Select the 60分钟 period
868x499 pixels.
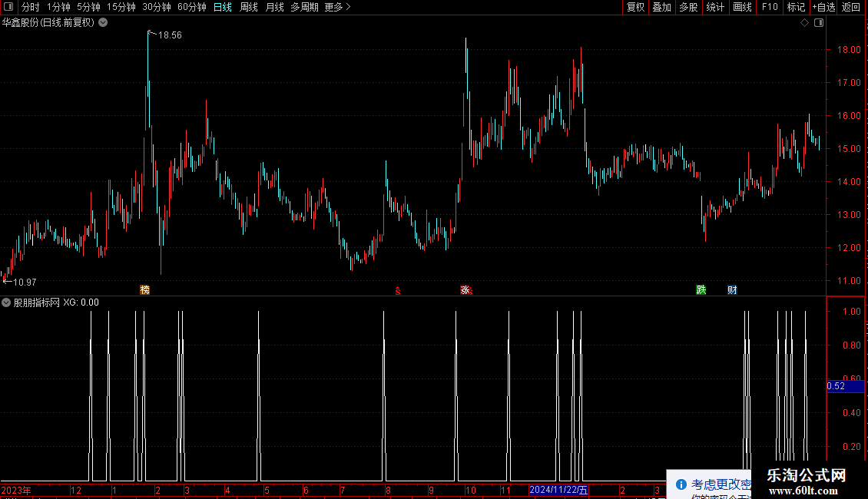click(x=191, y=7)
